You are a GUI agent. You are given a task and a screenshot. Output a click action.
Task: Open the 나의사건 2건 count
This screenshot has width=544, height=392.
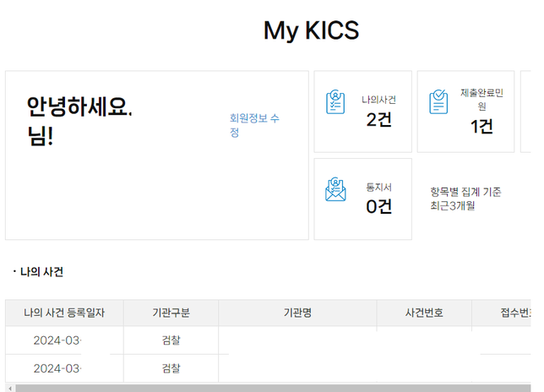[378, 120]
